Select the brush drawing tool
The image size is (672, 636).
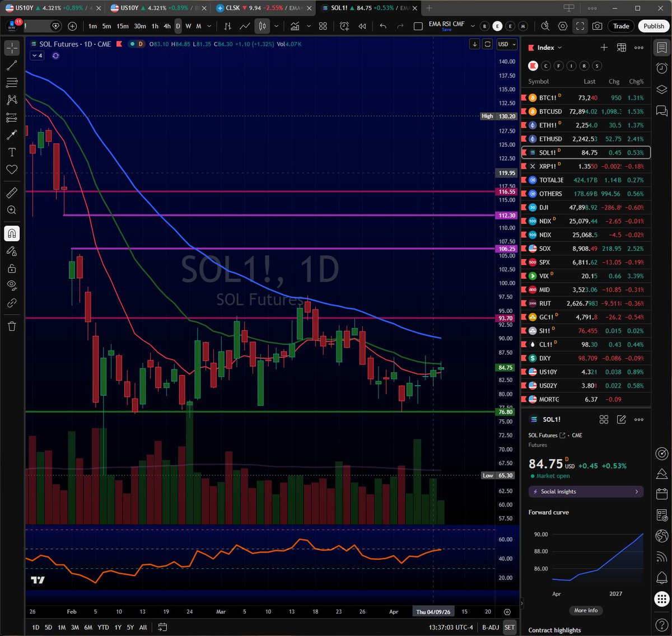pyautogui.click(x=12, y=135)
